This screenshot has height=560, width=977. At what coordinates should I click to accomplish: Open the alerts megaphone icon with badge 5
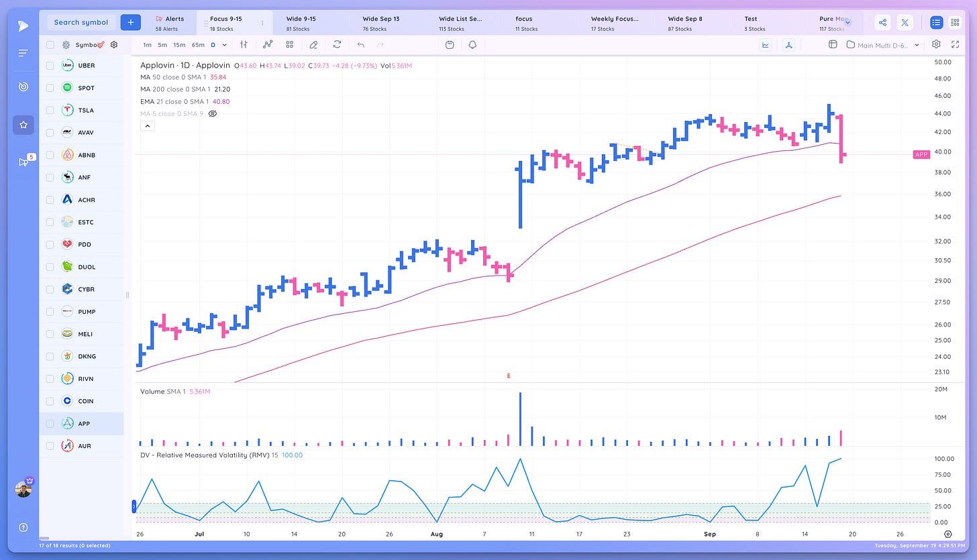(23, 162)
